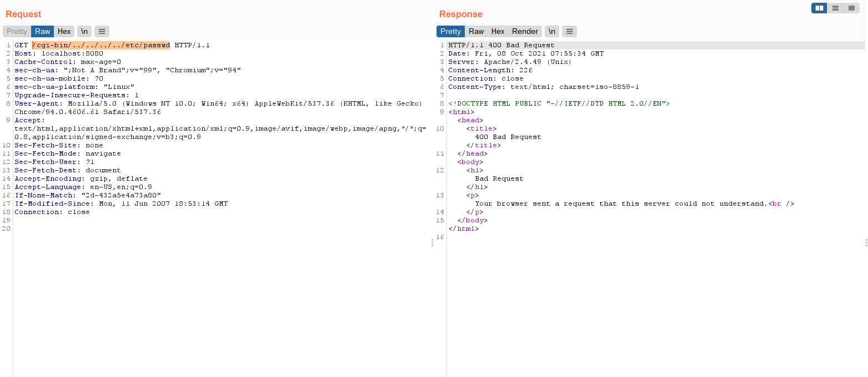
Task: Toggle non-printable characters in Request panel
Action: click(x=84, y=31)
